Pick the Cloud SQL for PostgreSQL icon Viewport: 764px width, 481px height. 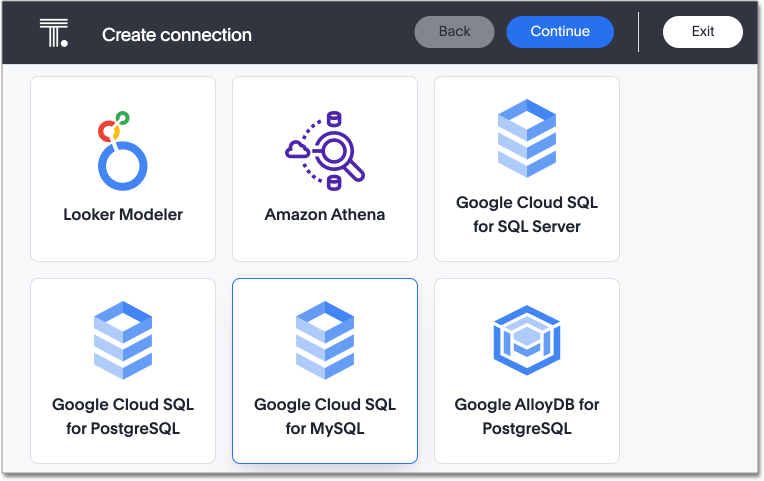click(123, 342)
